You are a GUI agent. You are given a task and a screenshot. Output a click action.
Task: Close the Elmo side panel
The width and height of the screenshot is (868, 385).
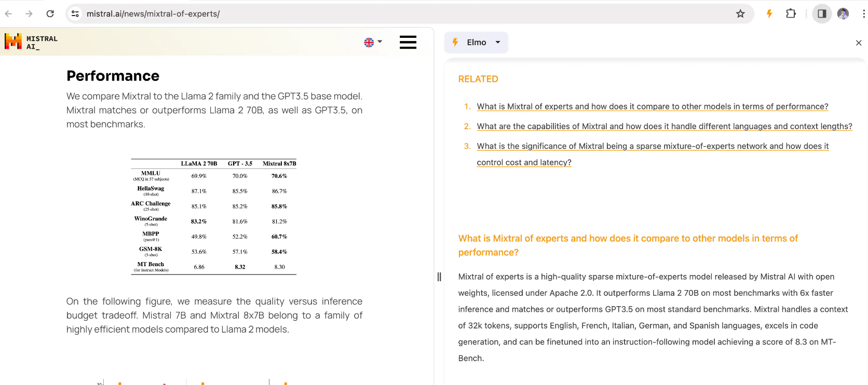pos(859,43)
